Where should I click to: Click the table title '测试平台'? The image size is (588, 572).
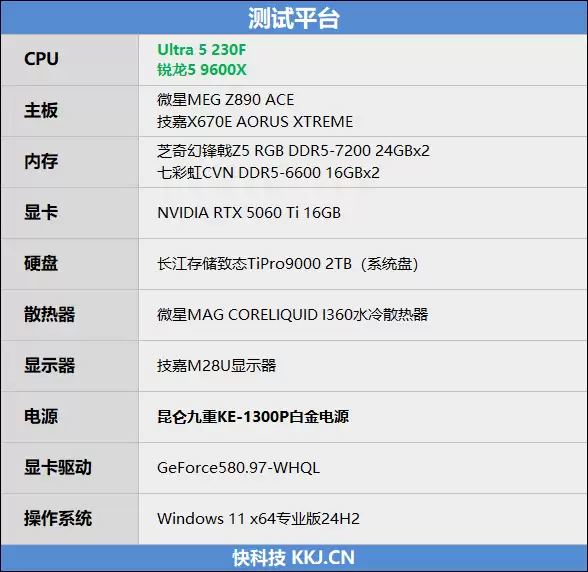coord(294,18)
